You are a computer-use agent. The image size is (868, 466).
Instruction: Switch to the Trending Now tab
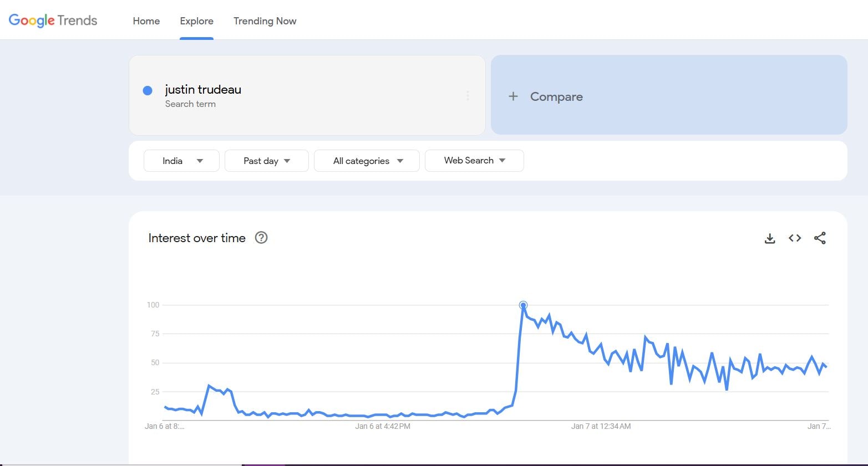click(265, 21)
